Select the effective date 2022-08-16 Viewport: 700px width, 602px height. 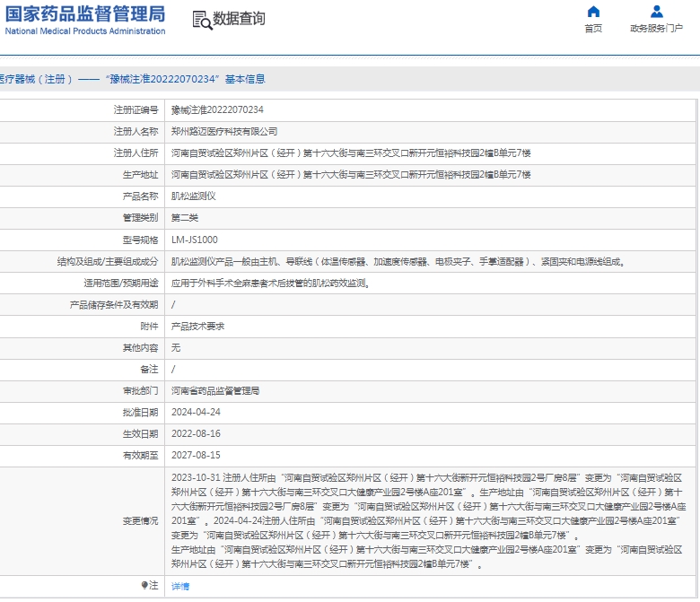[x=196, y=433]
